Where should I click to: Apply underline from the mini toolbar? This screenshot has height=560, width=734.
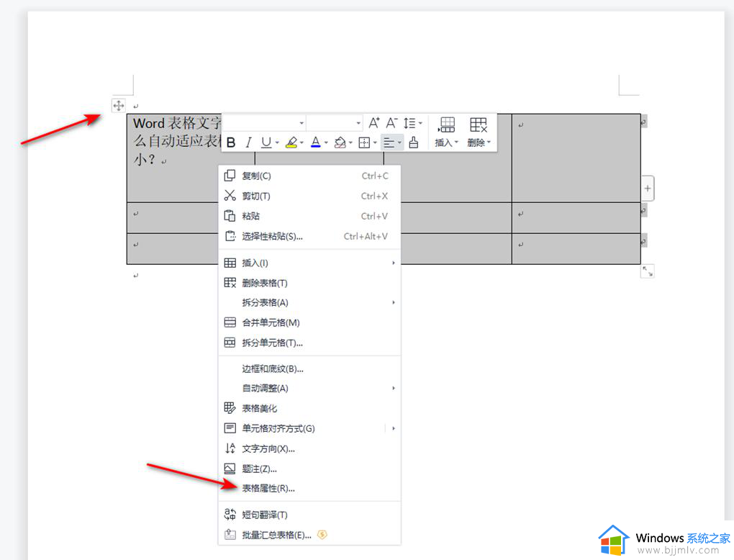[266, 143]
